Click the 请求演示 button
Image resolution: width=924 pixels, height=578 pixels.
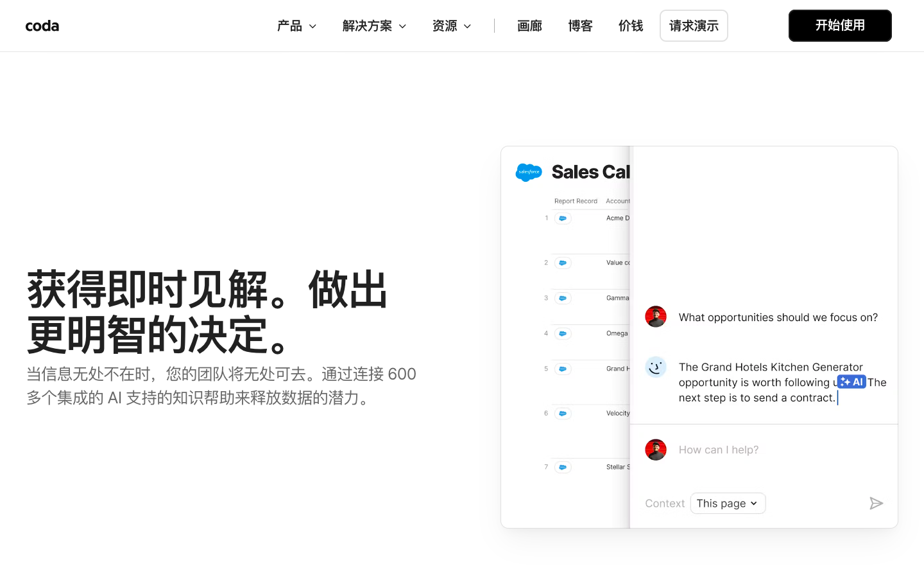(x=694, y=26)
